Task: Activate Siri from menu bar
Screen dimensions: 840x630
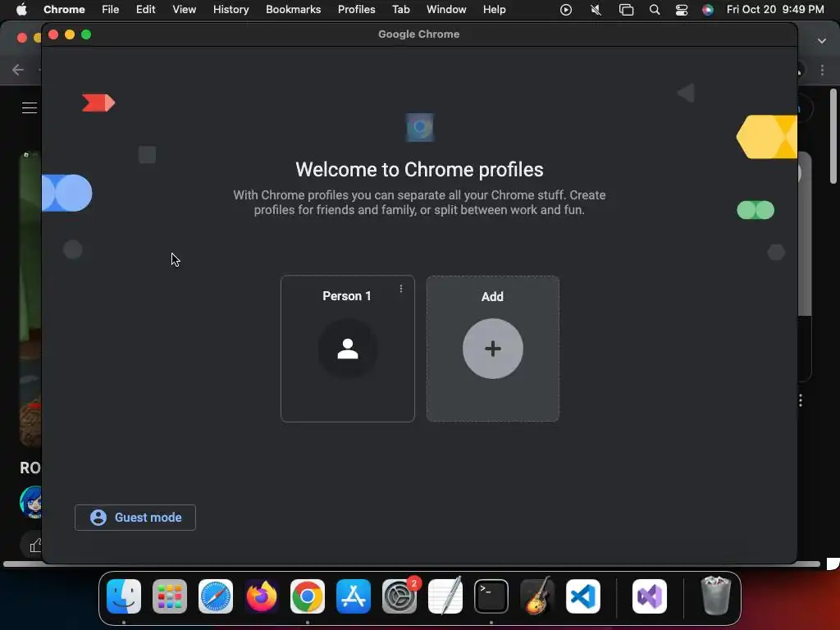Action: (x=708, y=10)
